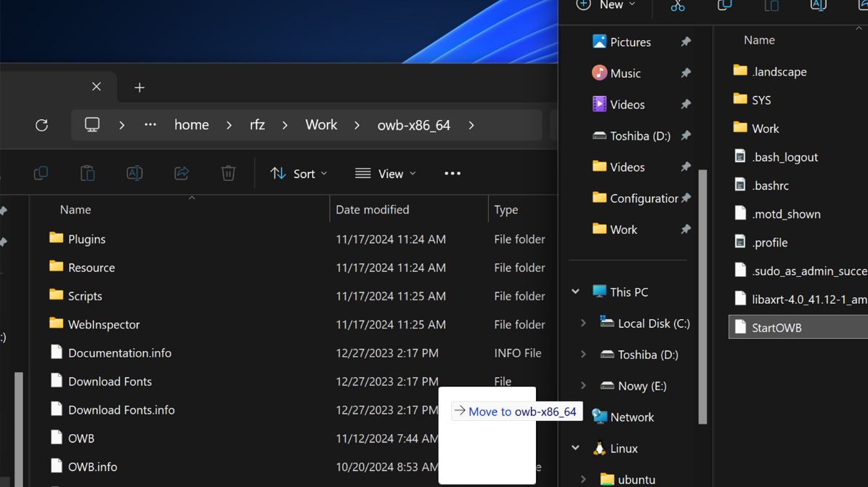The width and height of the screenshot is (868, 487).
Task: Refresh the owb-x86_64 folder view
Action: [x=41, y=125]
